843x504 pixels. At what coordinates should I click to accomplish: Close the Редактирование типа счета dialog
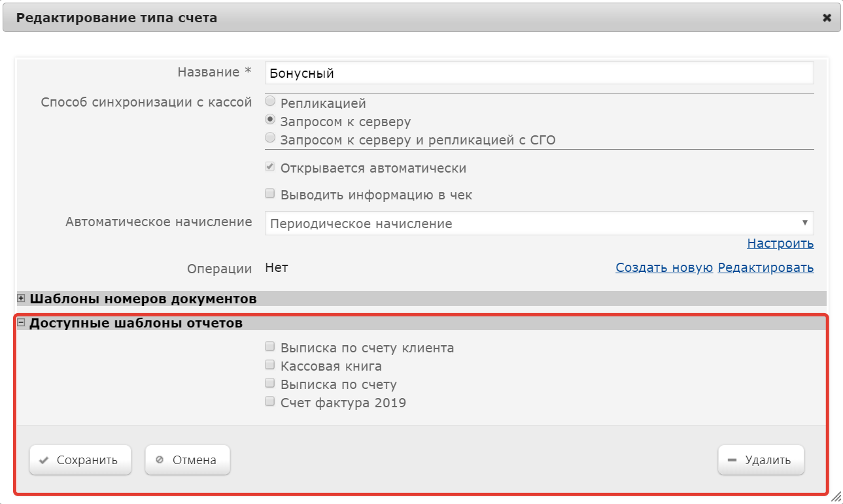coord(827,18)
